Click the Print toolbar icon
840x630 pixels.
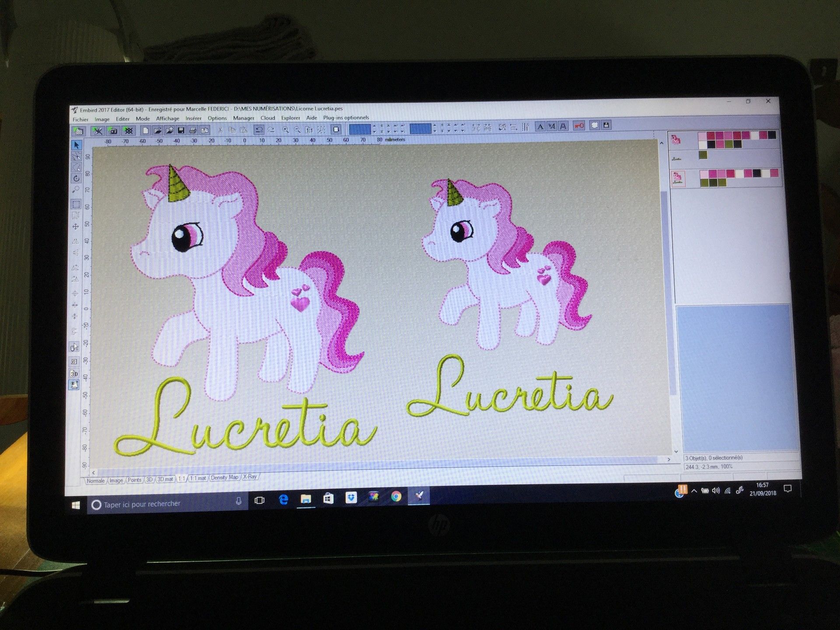pyautogui.click(x=192, y=130)
